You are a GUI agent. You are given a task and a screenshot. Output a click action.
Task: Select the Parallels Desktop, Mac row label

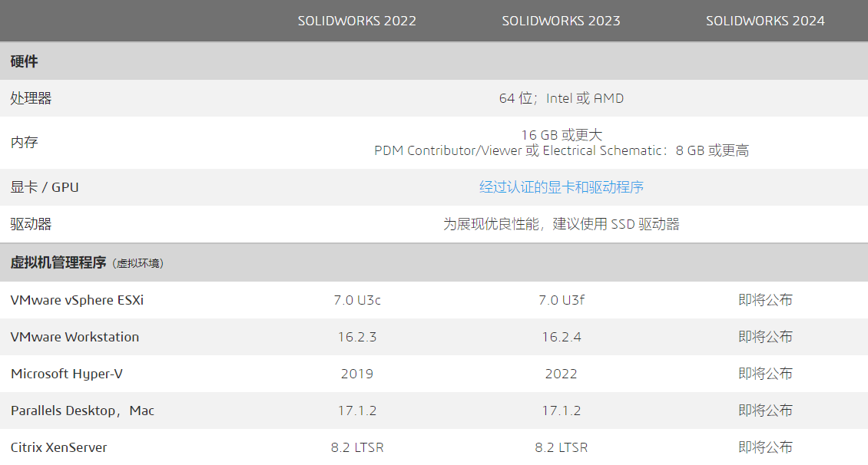pyautogui.click(x=82, y=411)
